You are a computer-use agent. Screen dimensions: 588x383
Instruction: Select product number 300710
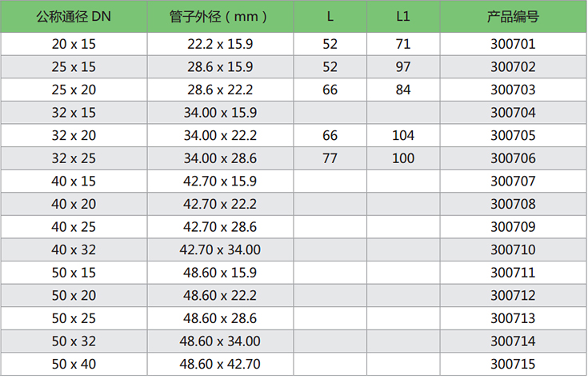pyautogui.click(x=513, y=250)
